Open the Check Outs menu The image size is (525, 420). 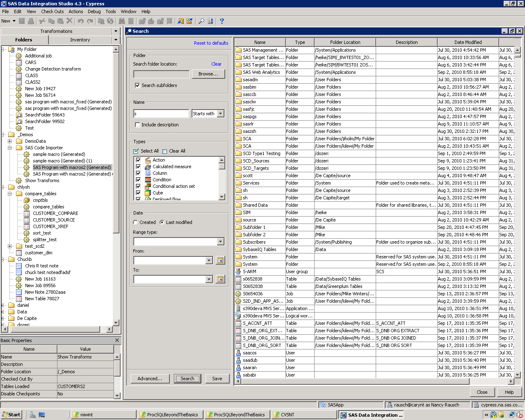[52, 11]
